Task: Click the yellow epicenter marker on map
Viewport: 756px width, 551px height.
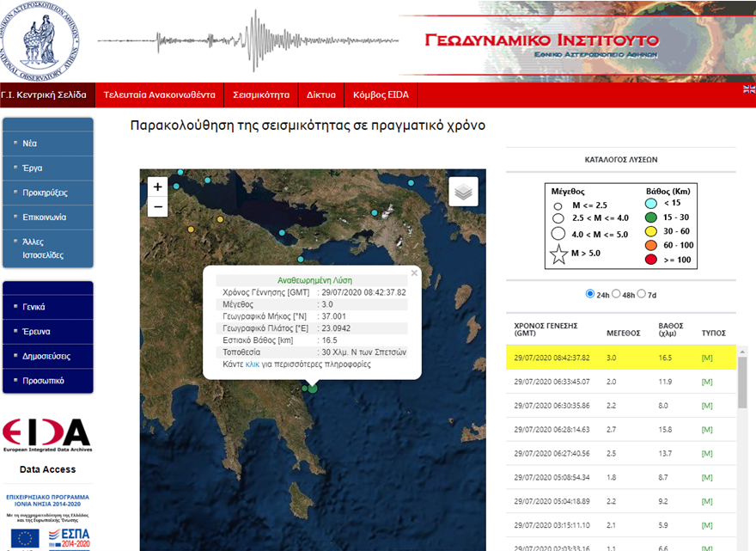Action: tap(217, 219)
